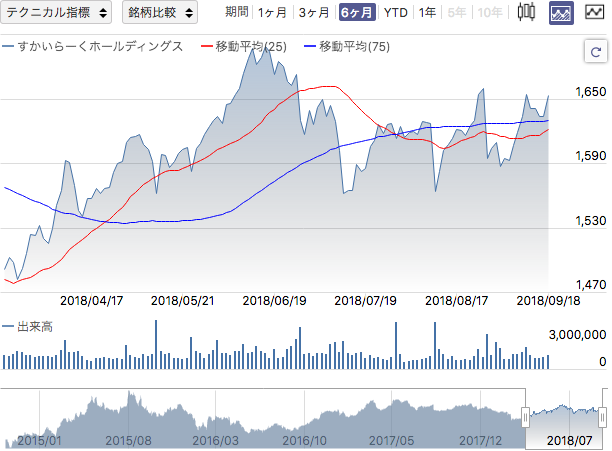Click the 2018/06/19 date axis label
Viewport: 612px width, 451px height.
pyautogui.click(x=274, y=300)
